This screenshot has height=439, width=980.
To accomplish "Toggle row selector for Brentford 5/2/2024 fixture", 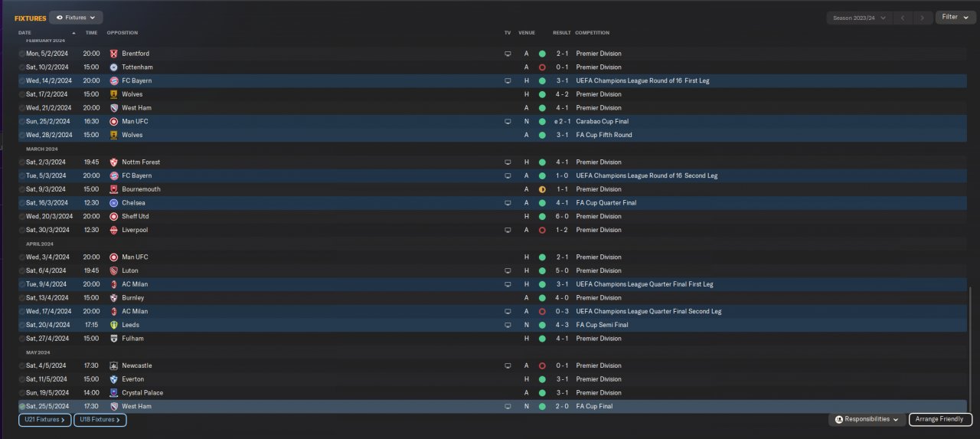I will (22, 54).
